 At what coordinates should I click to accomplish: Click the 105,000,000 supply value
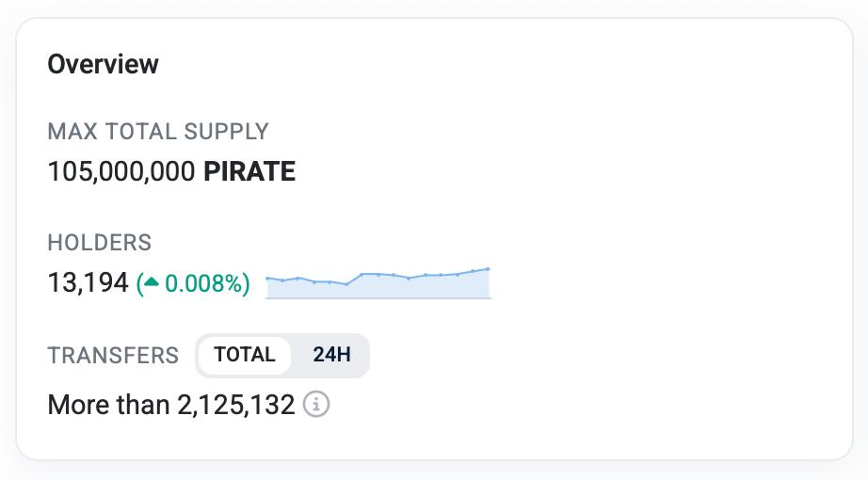121,171
